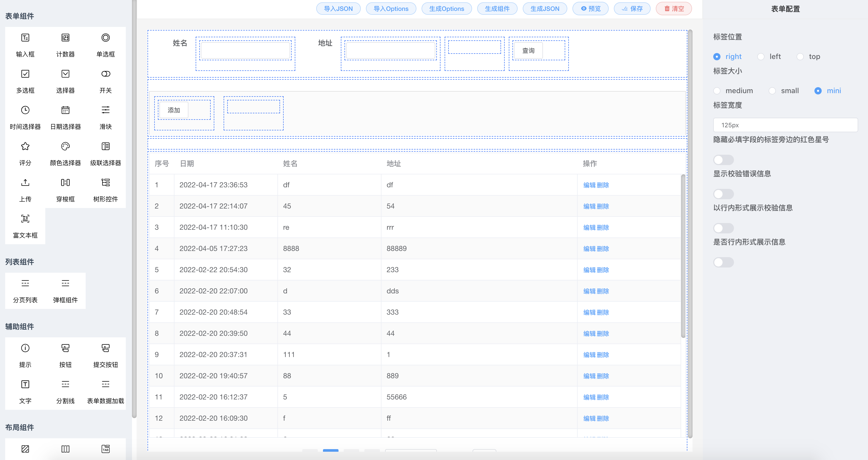Select the 分页列表 paged list component
The width and height of the screenshot is (868, 460).
[x=25, y=284]
